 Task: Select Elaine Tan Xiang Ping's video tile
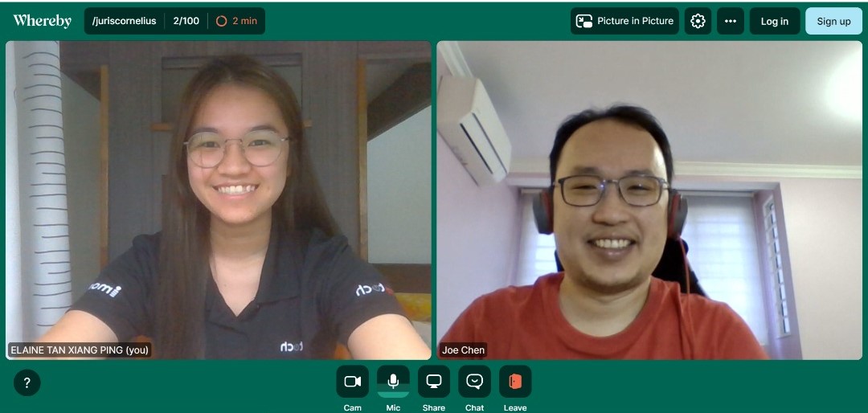218,200
